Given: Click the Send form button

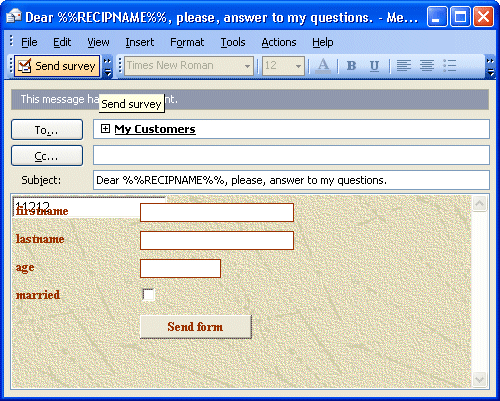Looking at the screenshot, I should point(196,327).
